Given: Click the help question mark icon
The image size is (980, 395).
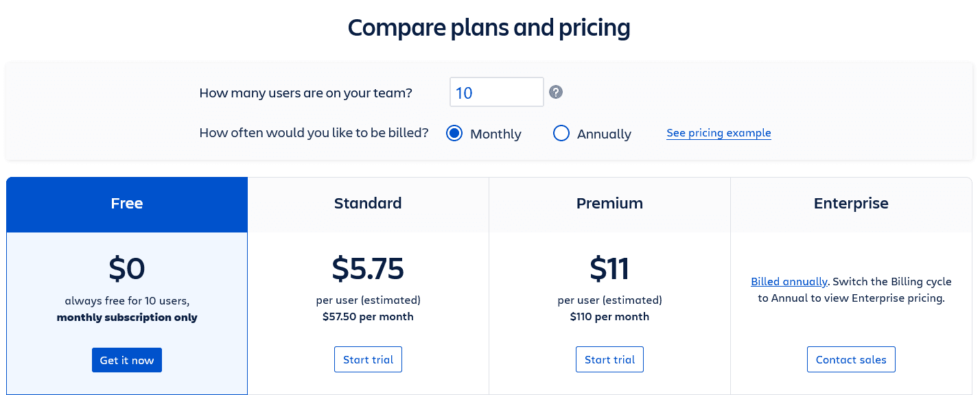Looking at the screenshot, I should (556, 92).
